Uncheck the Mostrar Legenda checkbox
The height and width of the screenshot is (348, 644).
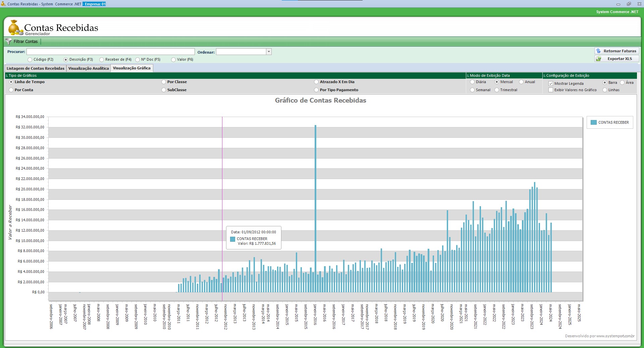click(551, 83)
